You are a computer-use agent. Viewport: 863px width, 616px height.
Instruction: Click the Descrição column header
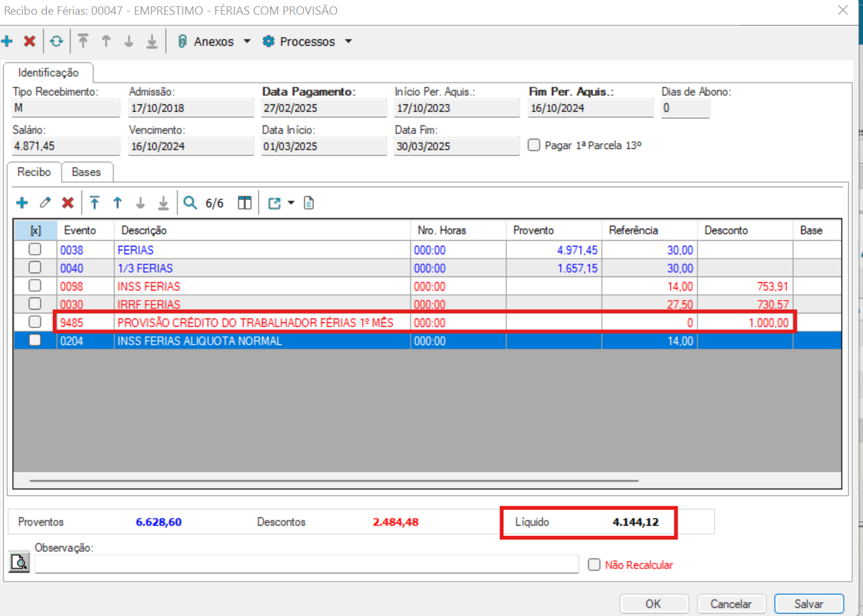(263, 231)
